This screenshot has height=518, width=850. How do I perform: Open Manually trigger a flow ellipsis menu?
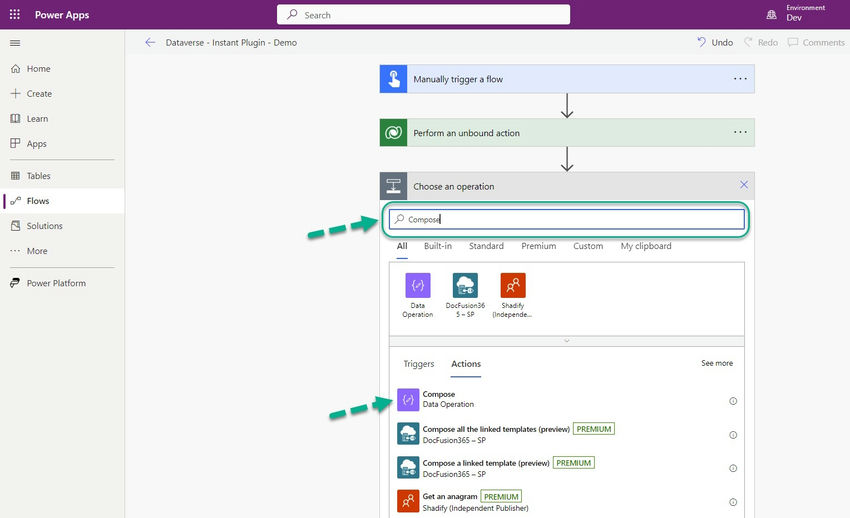click(740, 79)
